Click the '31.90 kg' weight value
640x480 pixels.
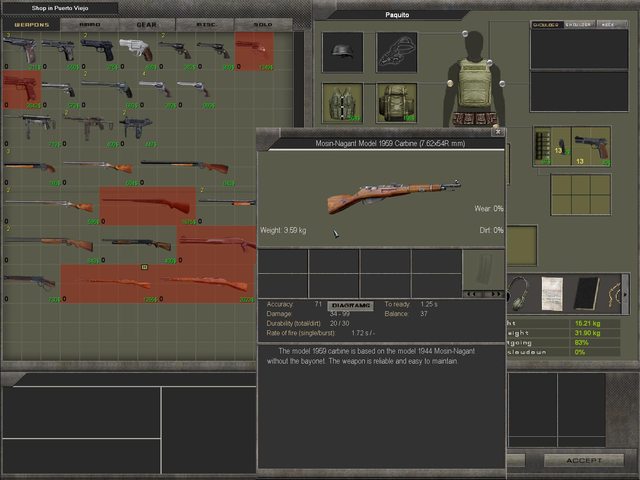tap(587, 333)
